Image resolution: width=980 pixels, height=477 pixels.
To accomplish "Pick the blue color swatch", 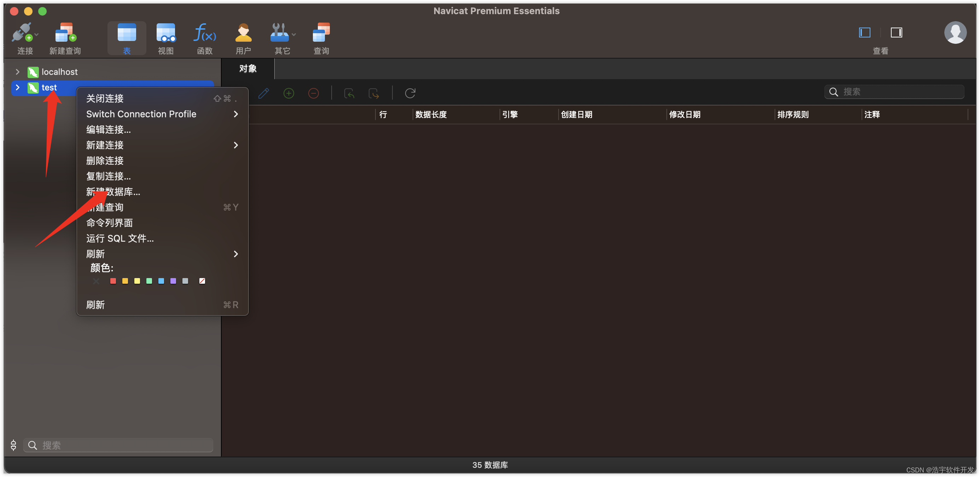I will (161, 281).
